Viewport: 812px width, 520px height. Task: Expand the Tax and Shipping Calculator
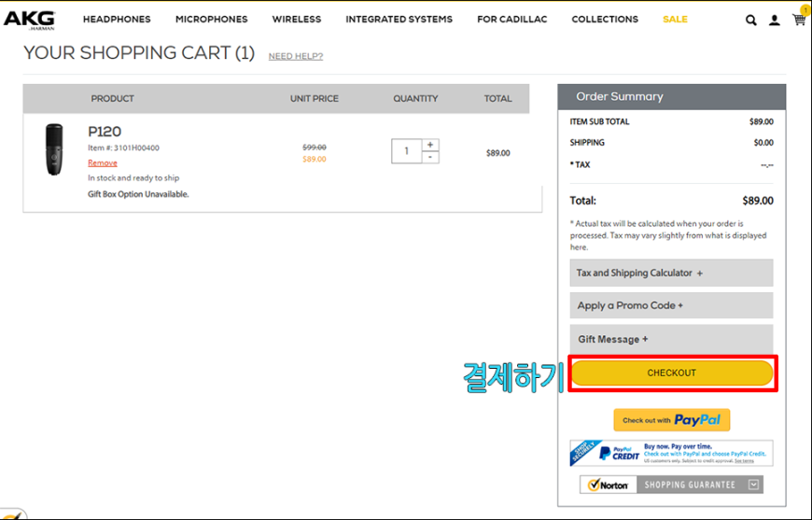click(671, 273)
